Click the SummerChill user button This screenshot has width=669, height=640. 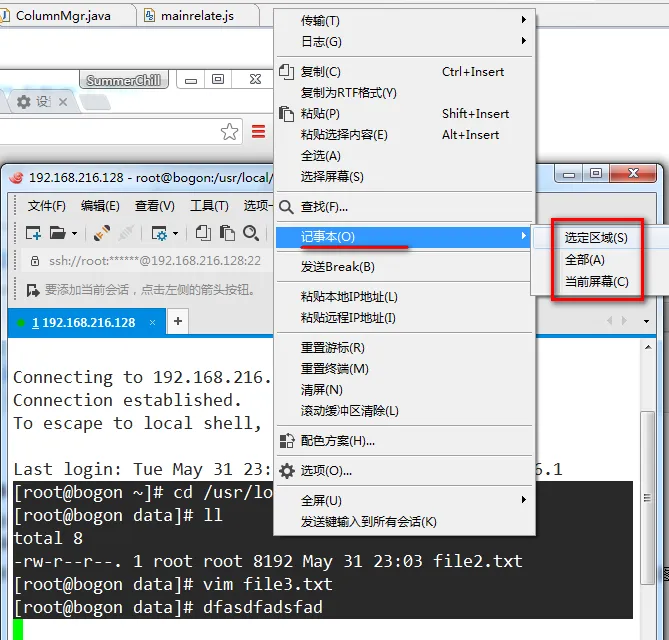pos(123,80)
